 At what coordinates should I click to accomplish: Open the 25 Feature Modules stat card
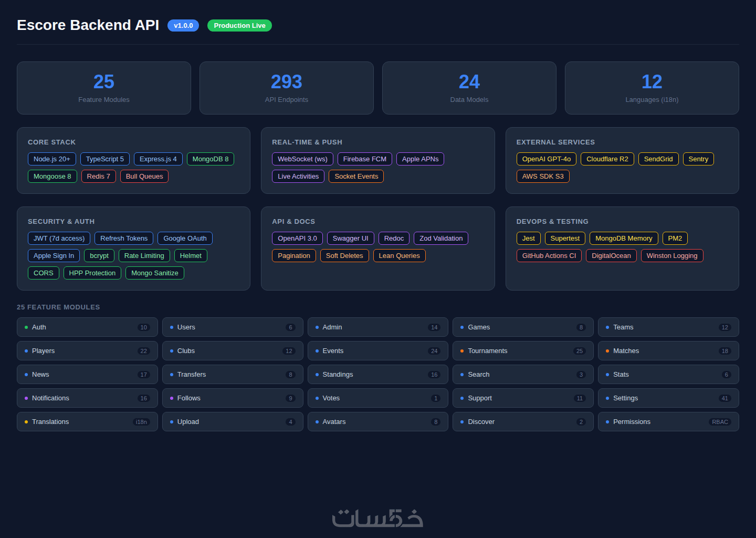104,88
